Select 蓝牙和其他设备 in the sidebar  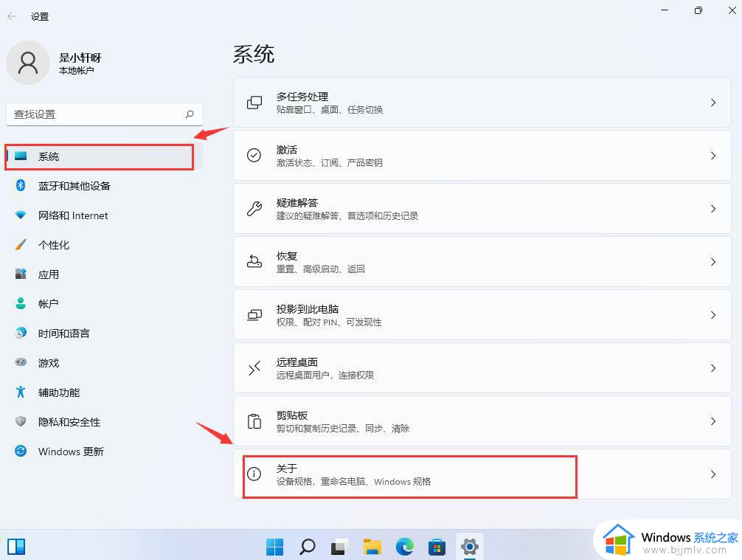point(104,186)
